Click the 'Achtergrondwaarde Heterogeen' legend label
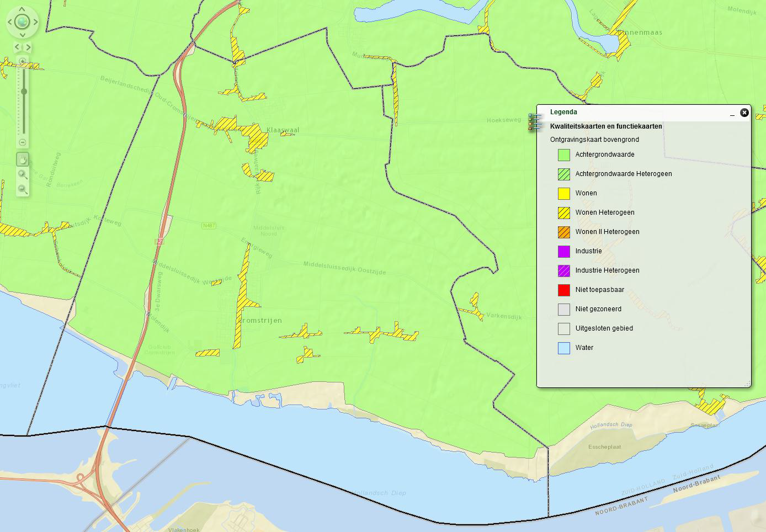Screen dimensions: 766x532 coord(624,174)
